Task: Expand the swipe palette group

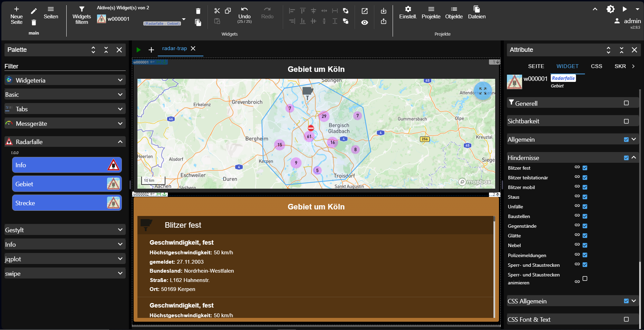Action: click(x=65, y=273)
